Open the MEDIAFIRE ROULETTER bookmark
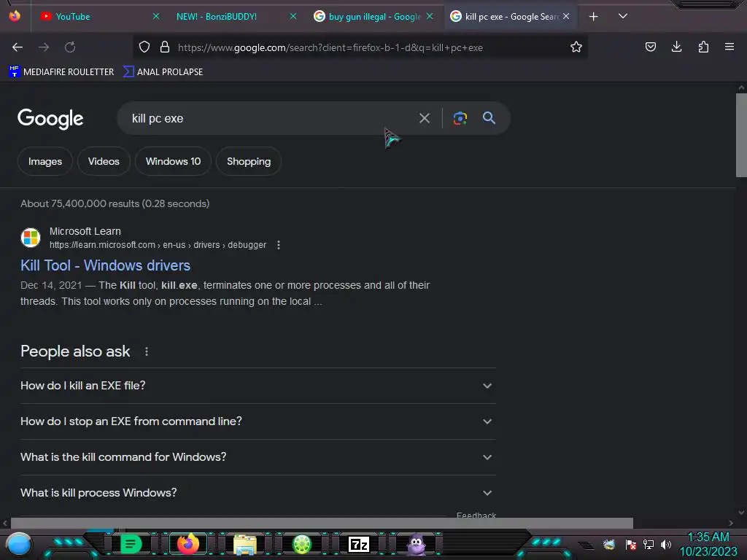This screenshot has width=747, height=560. coord(62,72)
